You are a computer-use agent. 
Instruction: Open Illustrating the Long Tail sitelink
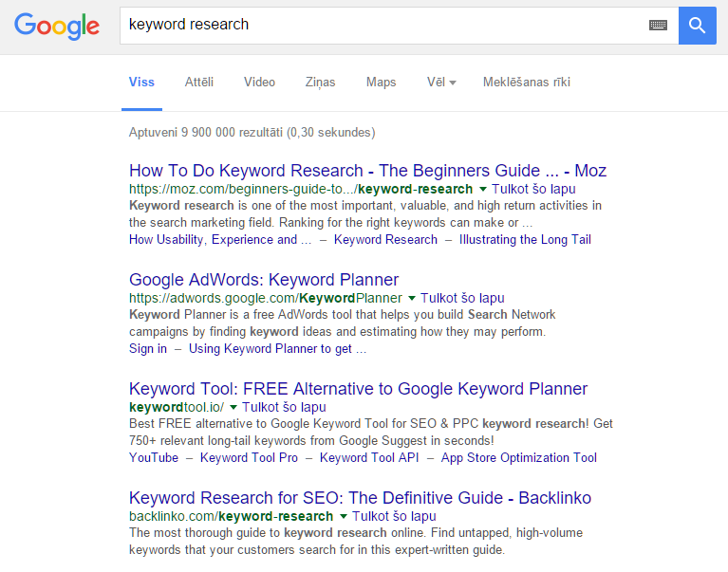pyautogui.click(x=525, y=239)
